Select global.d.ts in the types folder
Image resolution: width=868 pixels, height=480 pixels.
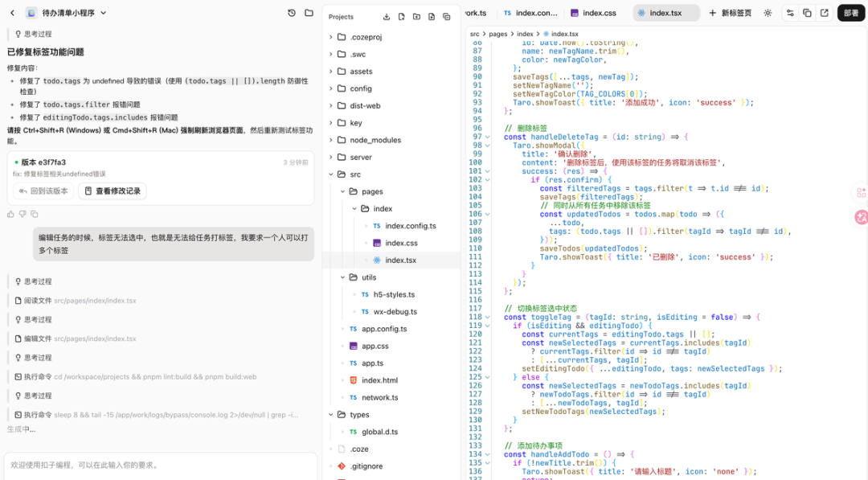(379, 432)
